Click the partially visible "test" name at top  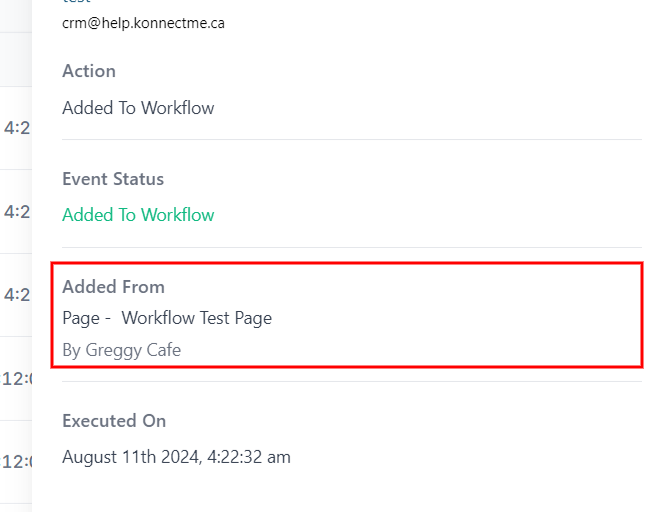tap(76, 3)
